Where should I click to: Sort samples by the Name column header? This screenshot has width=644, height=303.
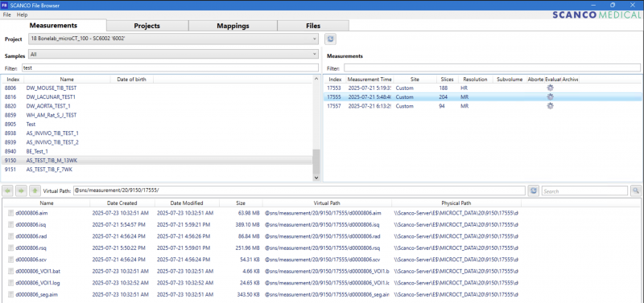67,79
